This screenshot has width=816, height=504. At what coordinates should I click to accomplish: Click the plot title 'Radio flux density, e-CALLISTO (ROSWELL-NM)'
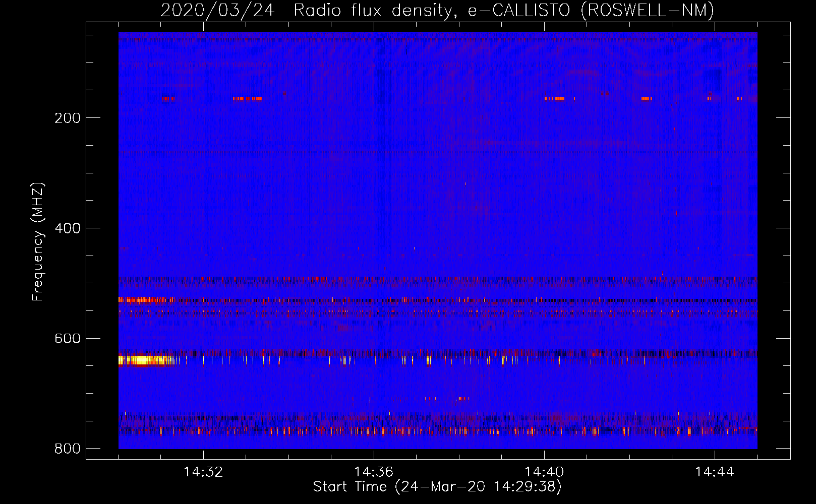click(x=504, y=11)
